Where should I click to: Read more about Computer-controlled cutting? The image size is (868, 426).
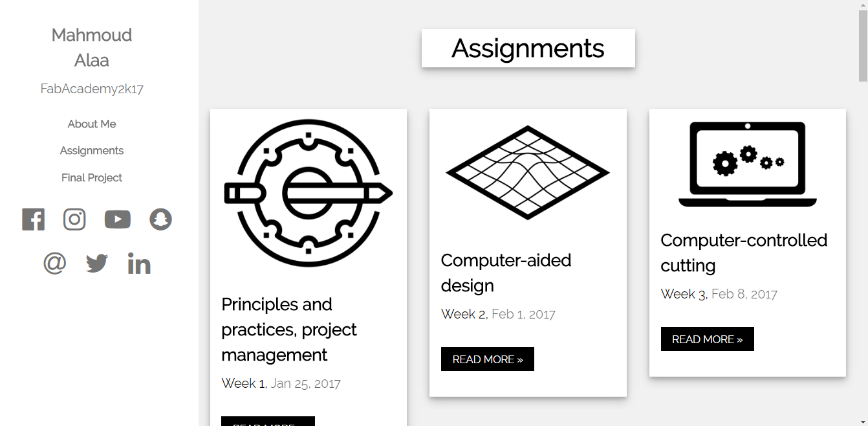708,339
